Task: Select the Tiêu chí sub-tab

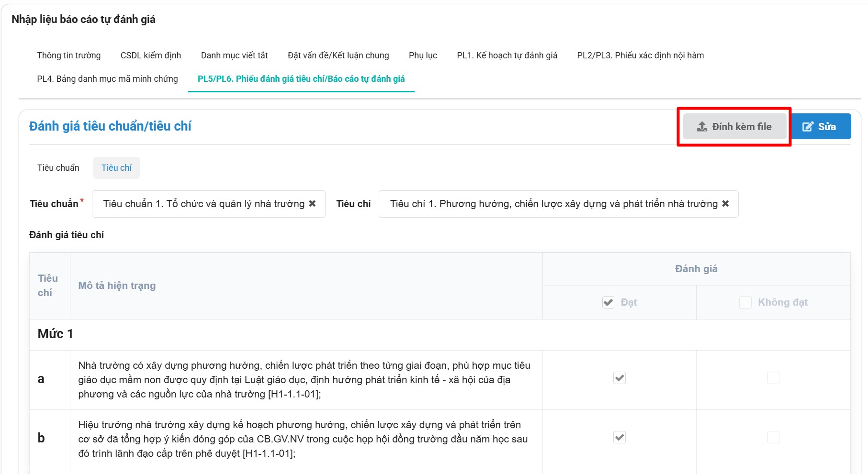Action: 116,168
